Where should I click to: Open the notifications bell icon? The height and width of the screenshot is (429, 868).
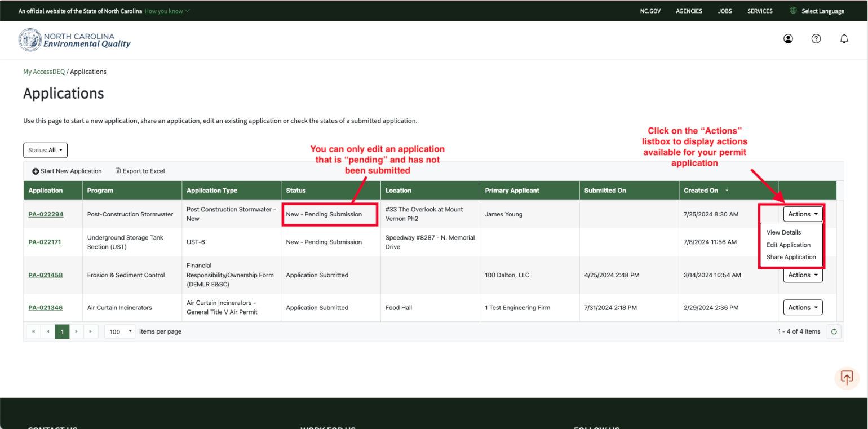pyautogui.click(x=844, y=38)
